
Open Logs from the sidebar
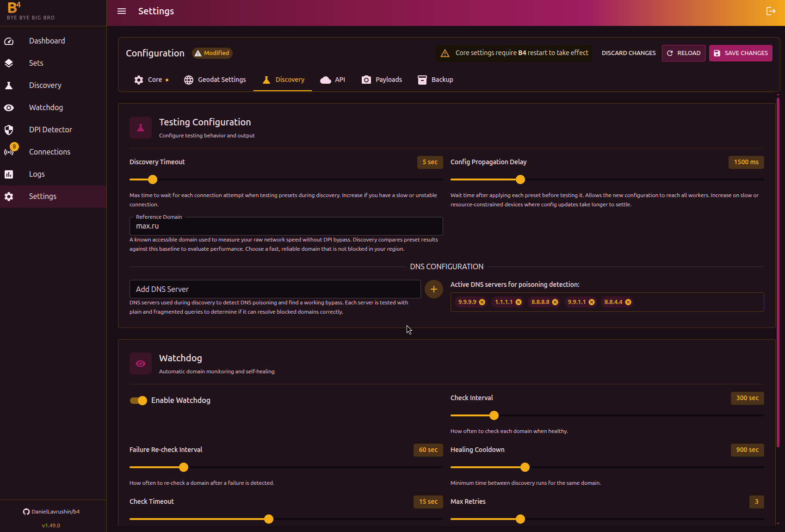tap(37, 174)
